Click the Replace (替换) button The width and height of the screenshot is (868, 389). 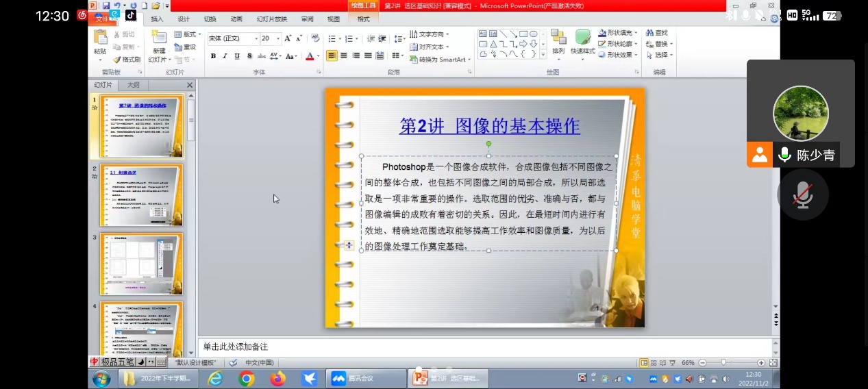(x=658, y=44)
